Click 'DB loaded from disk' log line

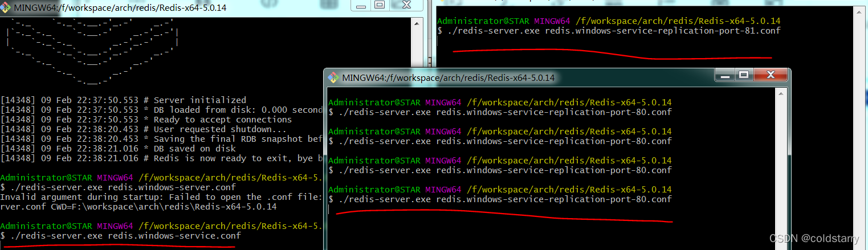[162, 110]
